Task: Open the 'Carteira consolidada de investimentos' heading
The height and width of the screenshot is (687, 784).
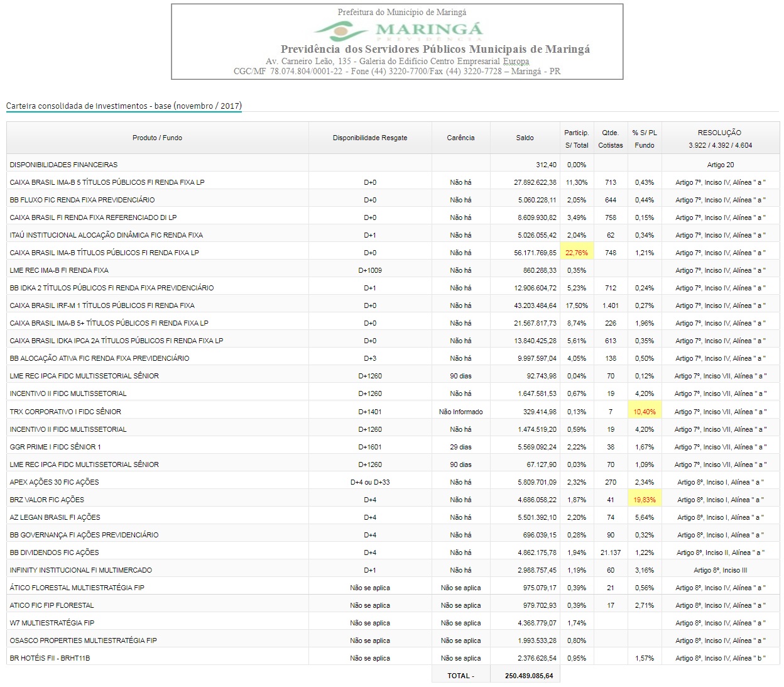Action: point(124,106)
